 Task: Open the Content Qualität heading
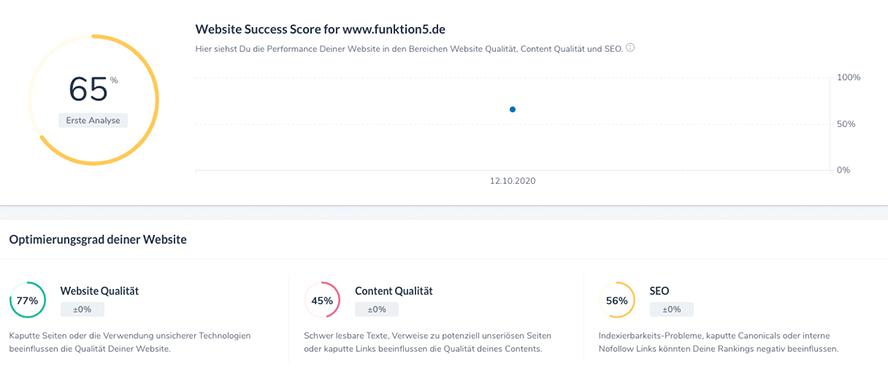point(394,291)
